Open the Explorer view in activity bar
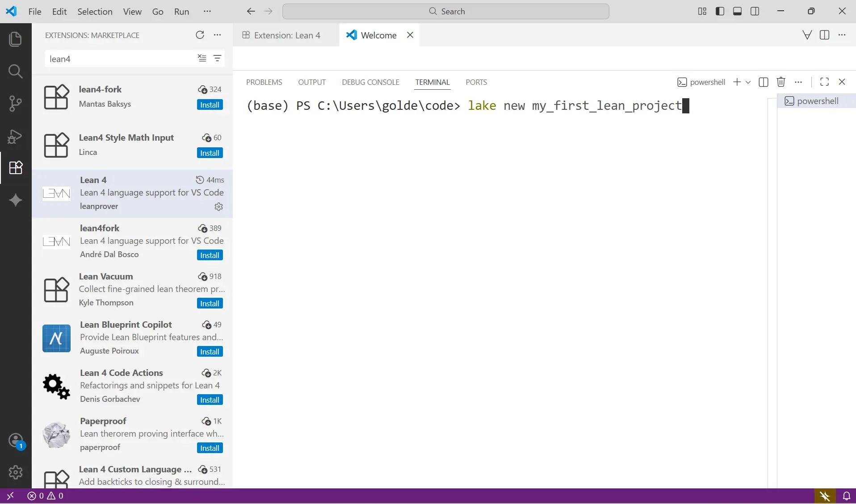The image size is (856, 504). 15,39
